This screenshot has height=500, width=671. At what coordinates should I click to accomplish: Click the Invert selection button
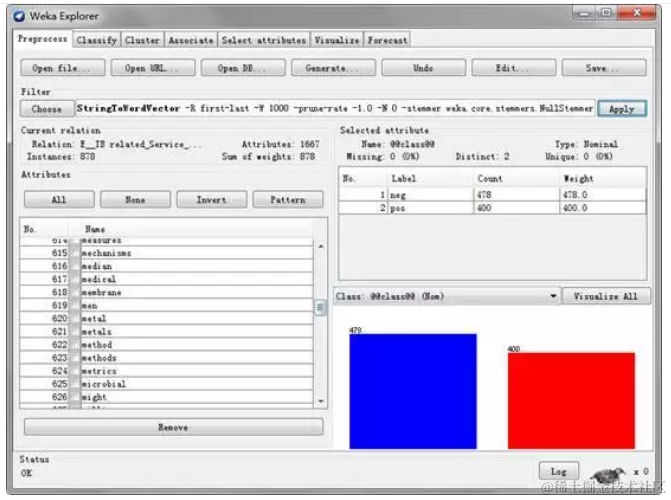tap(211, 199)
